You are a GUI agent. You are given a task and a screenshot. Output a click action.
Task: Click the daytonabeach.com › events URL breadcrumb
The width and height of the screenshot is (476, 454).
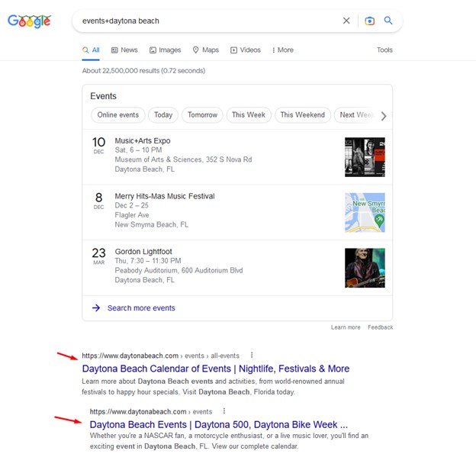[151, 412]
